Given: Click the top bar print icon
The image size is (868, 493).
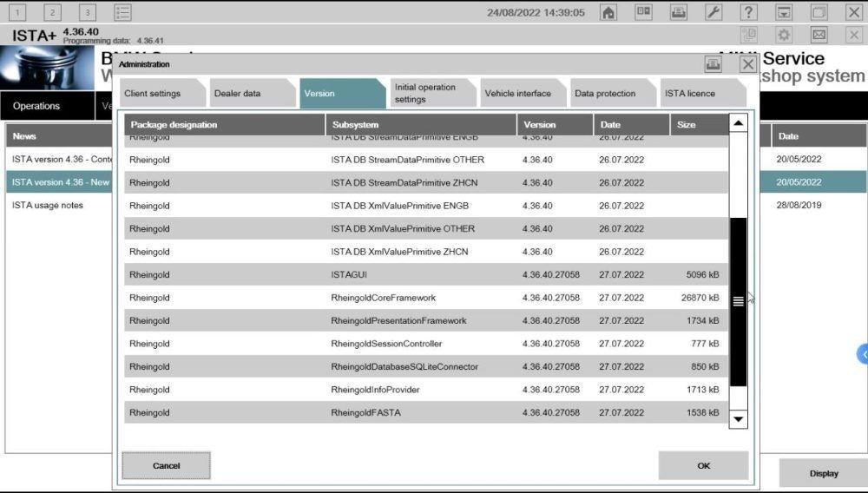Looking at the screenshot, I should [x=679, y=12].
